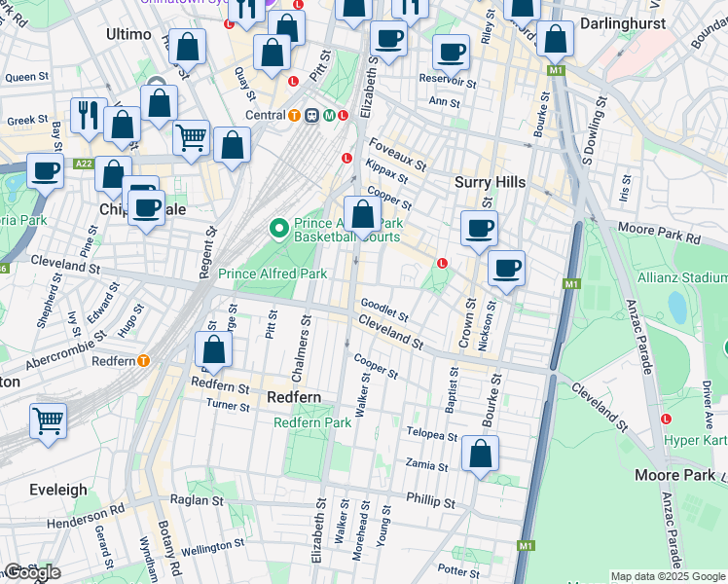Screen dimensions: 728x584
Task: Click the shopping bag marker left of Greek St restaurant marker
Action: [122, 128]
